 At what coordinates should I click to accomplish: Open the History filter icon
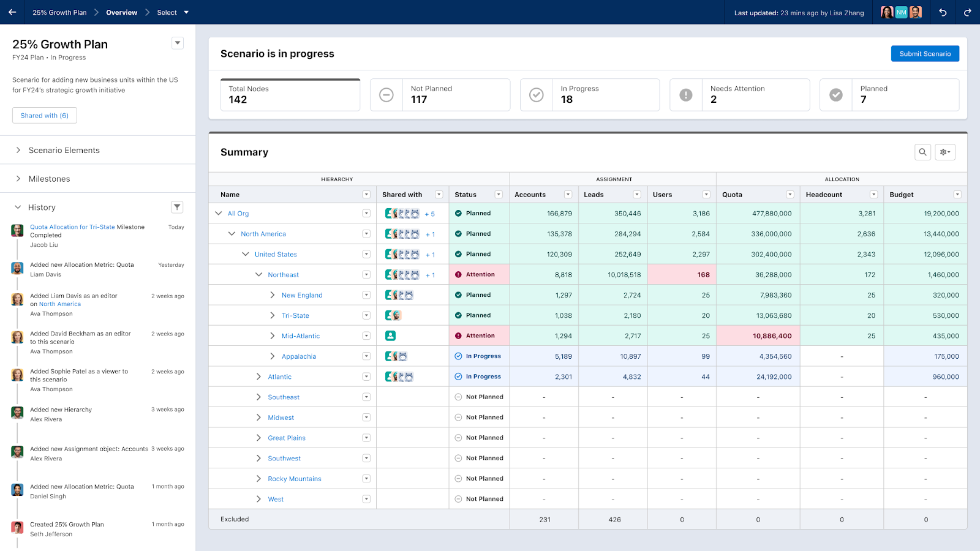pos(177,207)
